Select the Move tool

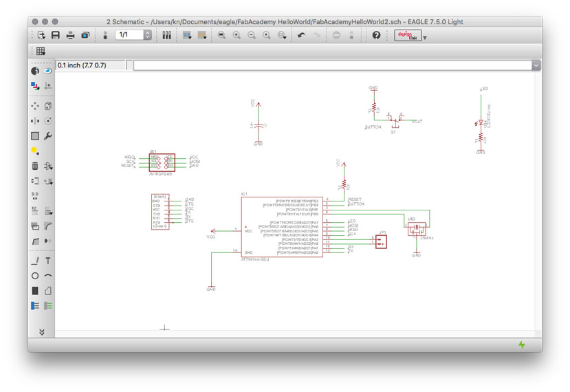click(35, 106)
